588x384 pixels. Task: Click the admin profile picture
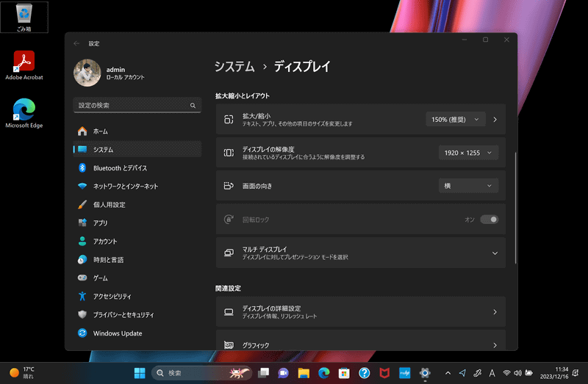[x=87, y=73]
